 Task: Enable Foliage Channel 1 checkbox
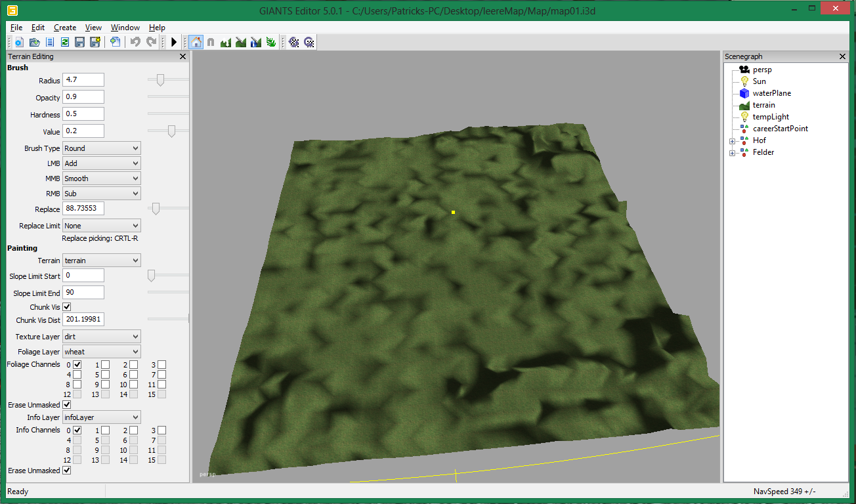tap(105, 364)
